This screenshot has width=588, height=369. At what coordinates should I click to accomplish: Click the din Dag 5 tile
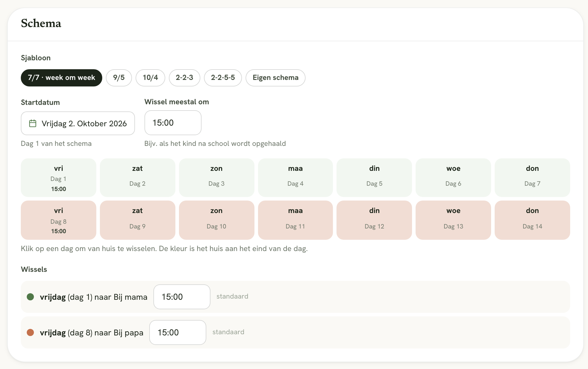374,178
